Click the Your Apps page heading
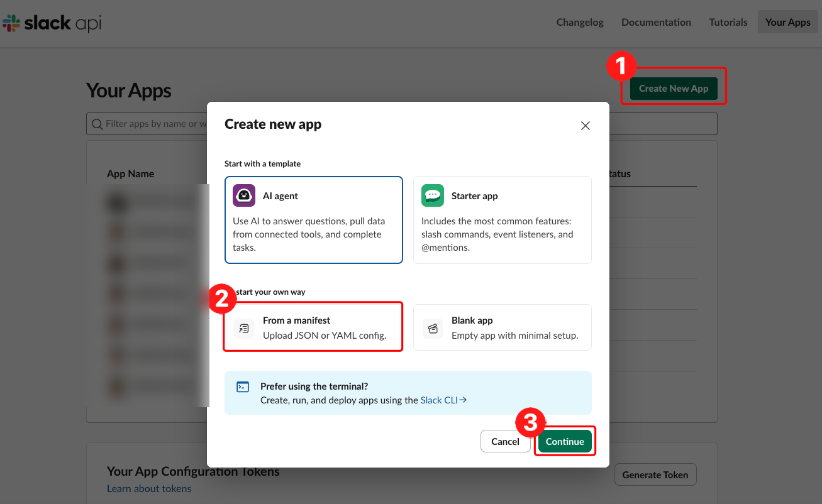The width and height of the screenshot is (822, 504). 129,90
